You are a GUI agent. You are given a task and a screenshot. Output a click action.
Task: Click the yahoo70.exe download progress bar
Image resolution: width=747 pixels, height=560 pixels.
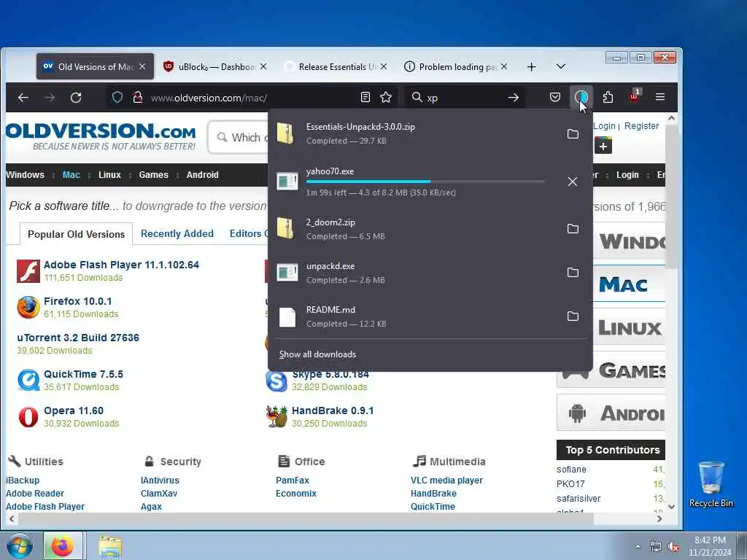coord(425,182)
